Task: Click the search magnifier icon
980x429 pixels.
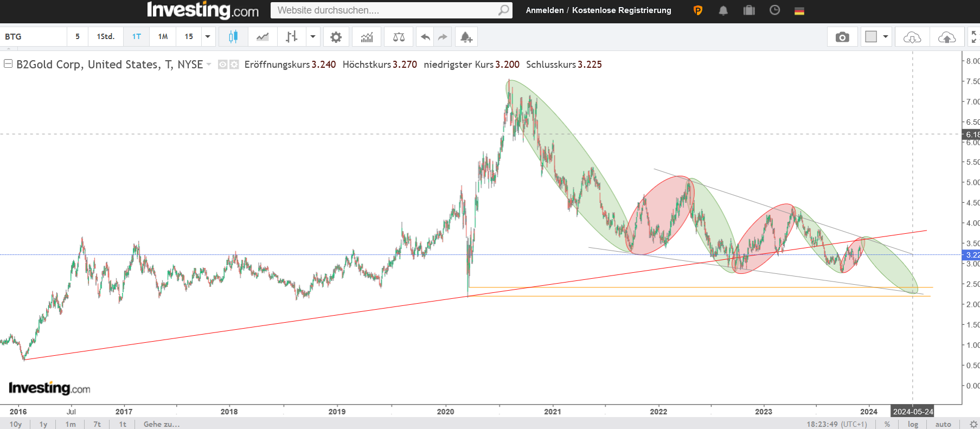Action: point(504,10)
